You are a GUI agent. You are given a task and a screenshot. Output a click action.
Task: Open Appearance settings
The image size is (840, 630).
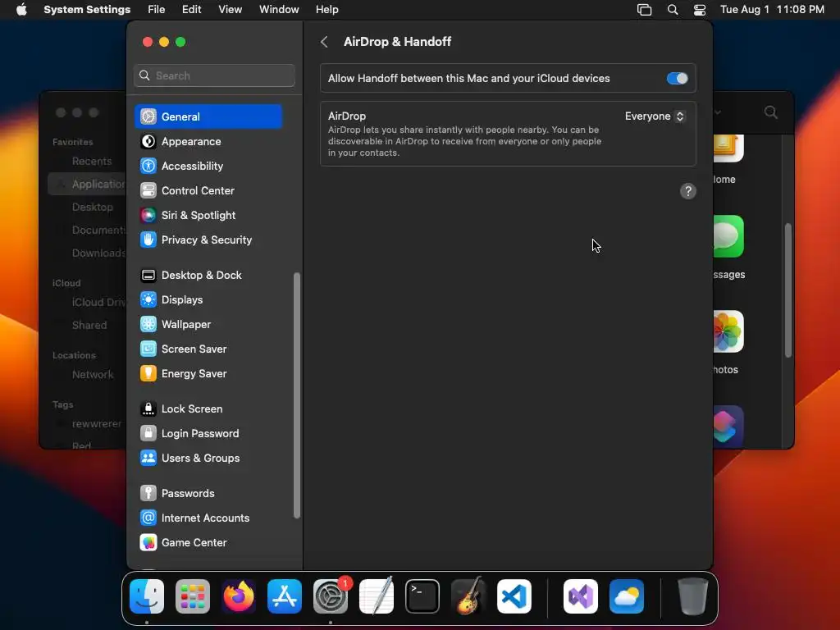point(208,141)
